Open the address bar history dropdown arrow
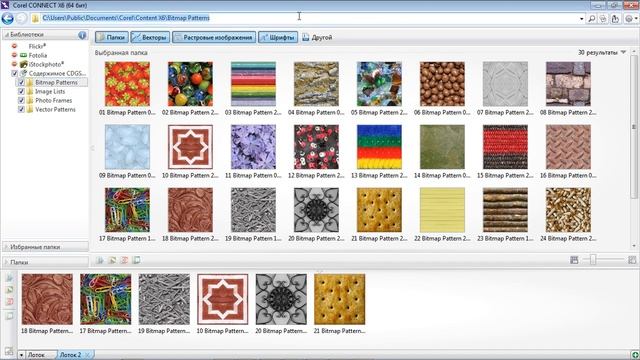 click(582, 19)
